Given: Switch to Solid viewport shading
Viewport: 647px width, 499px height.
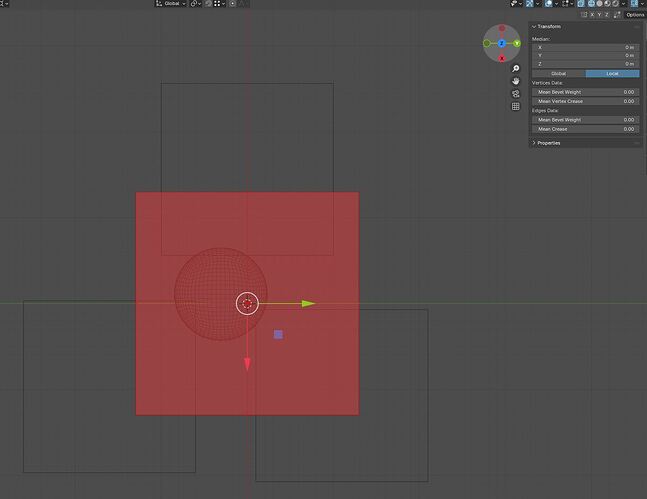Looking at the screenshot, I should click(600, 4).
